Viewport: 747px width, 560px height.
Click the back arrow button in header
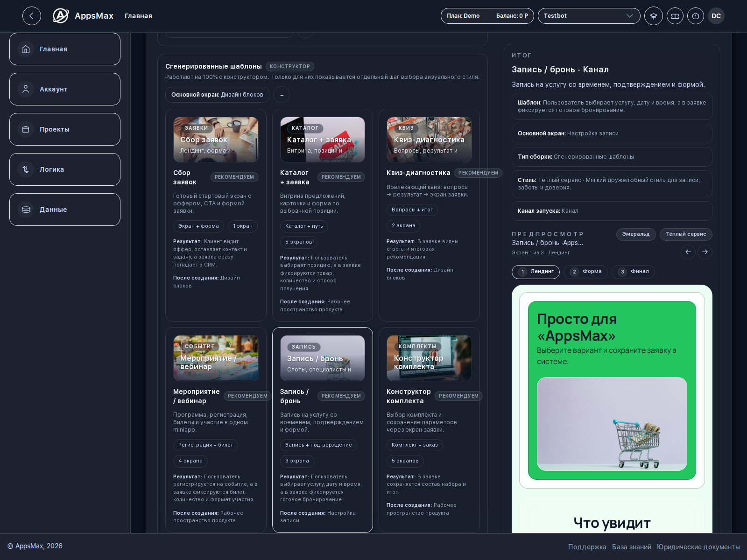[31, 16]
